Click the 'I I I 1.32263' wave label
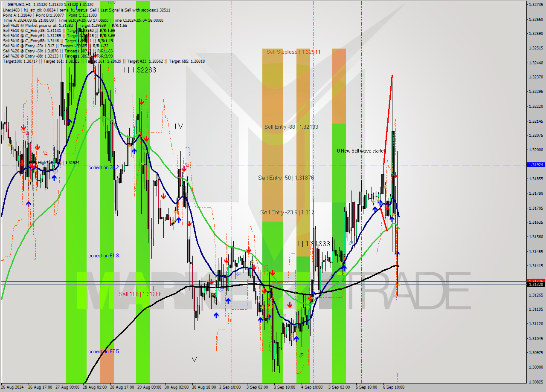546x392 pixels. tap(138, 69)
